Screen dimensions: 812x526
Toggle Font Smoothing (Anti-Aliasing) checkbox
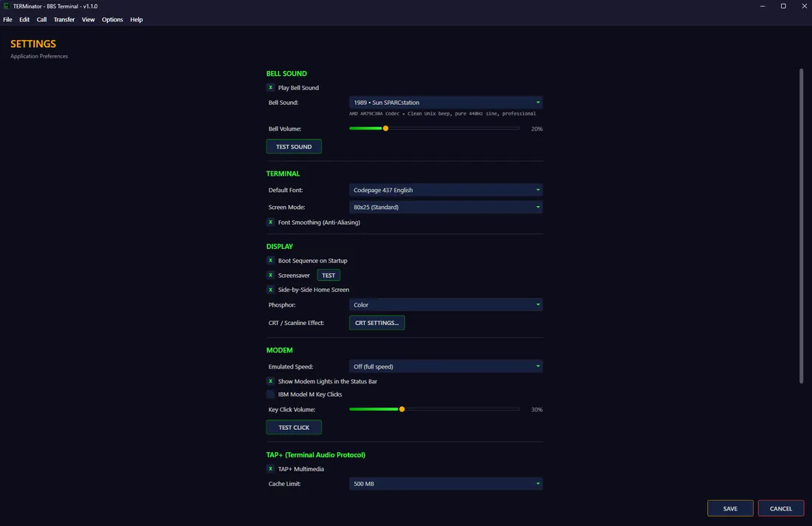[270, 222]
